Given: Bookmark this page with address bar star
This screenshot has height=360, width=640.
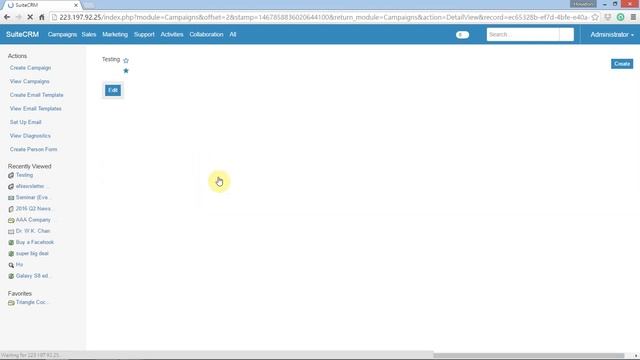Looking at the screenshot, I should [595, 17].
